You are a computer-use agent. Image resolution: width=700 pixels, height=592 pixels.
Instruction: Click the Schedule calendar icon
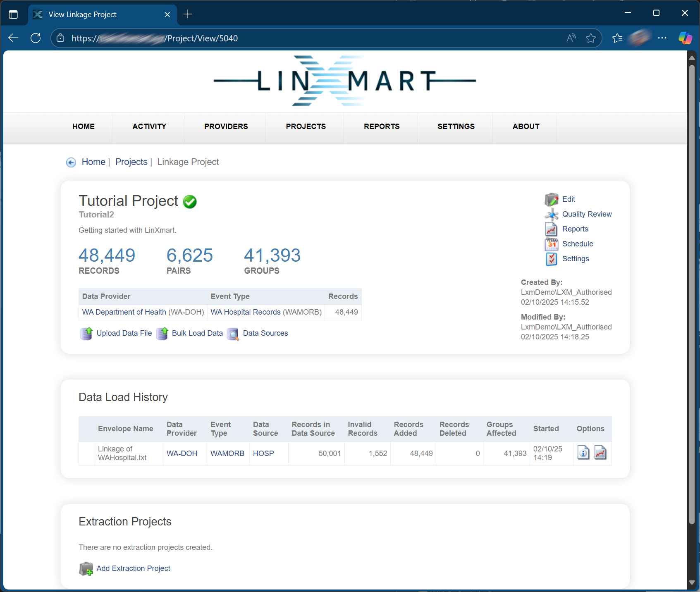click(551, 244)
